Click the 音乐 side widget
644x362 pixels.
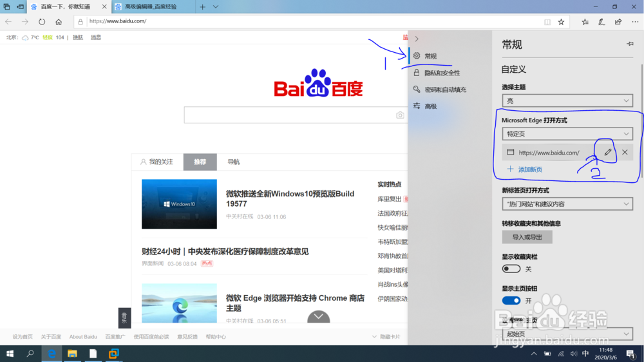124,318
